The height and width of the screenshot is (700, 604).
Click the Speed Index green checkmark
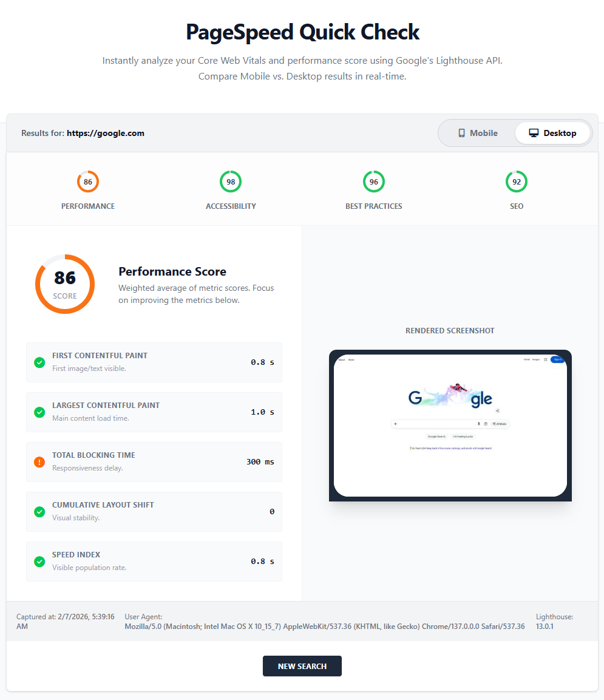[39, 562]
